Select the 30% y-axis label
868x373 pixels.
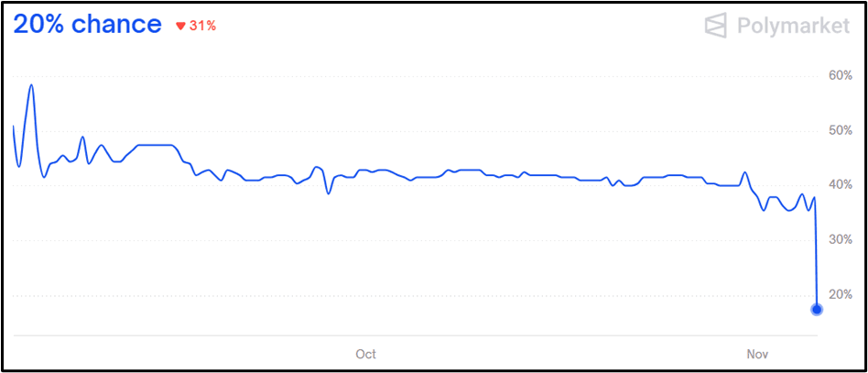click(840, 240)
